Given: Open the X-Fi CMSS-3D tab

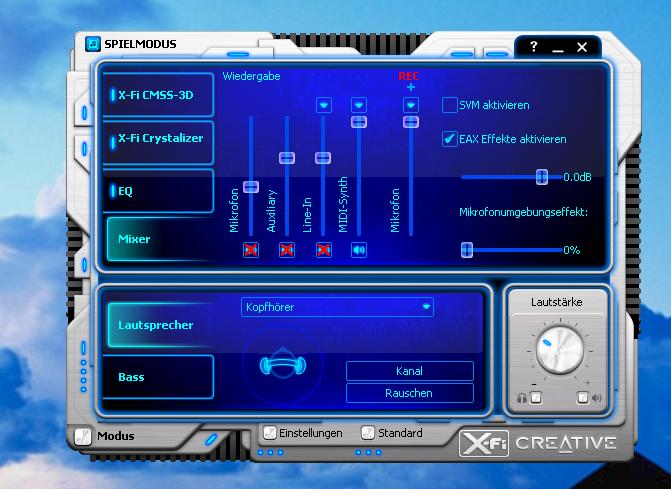Looking at the screenshot, I should 158,95.
